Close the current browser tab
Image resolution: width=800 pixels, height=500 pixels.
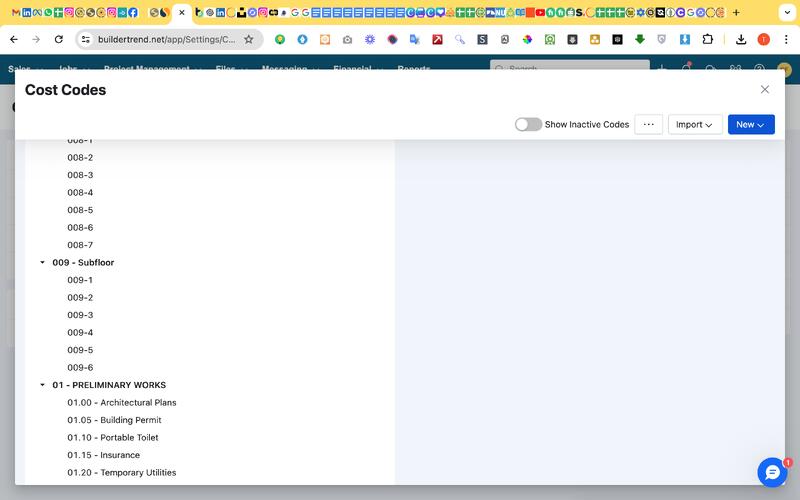click(x=182, y=12)
